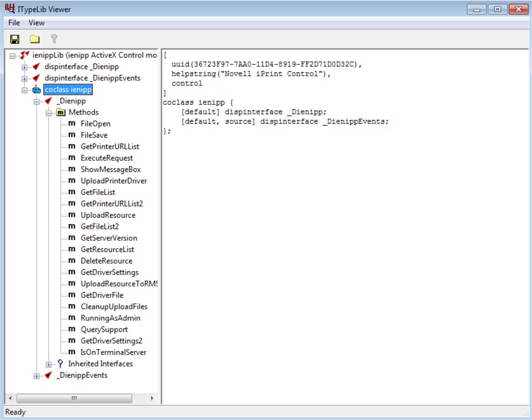Click the uuid line in the IDL pane

click(x=267, y=64)
